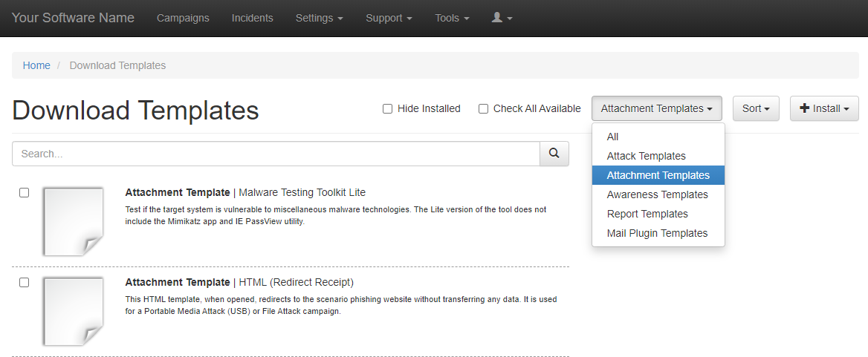Expand the Tools navigation menu
This screenshot has width=868, height=357.
point(452,18)
